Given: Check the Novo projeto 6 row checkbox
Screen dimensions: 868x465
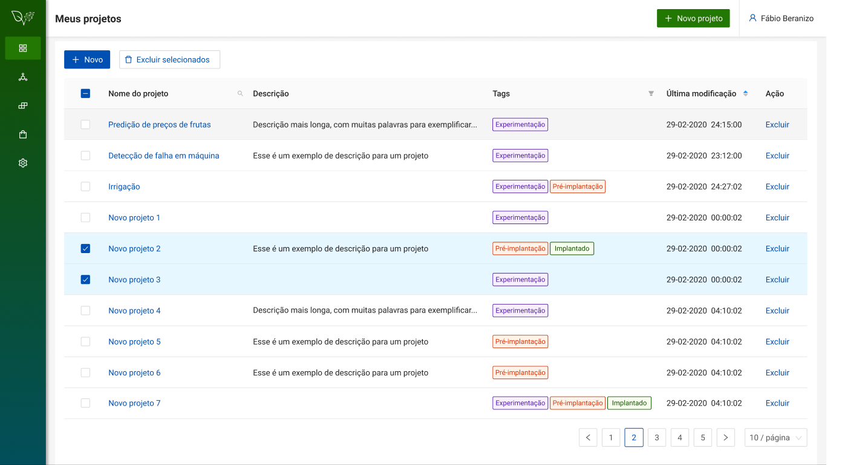Looking at the screenshot, I should coord(85,372).
